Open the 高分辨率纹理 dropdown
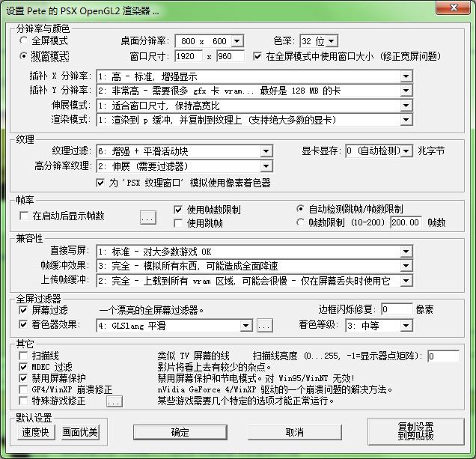Screen dimensions: 476x459 tap(185, 166)
